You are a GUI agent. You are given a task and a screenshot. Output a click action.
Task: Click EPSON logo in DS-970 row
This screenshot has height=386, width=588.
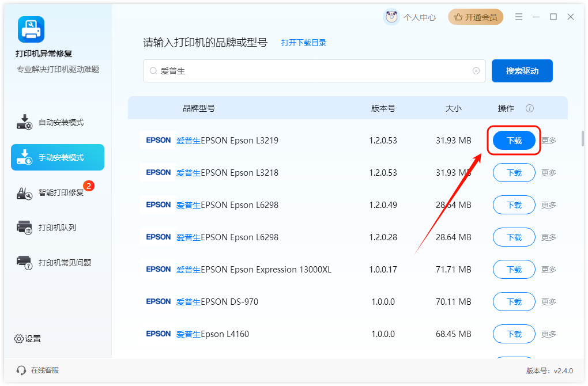point(159,301)
